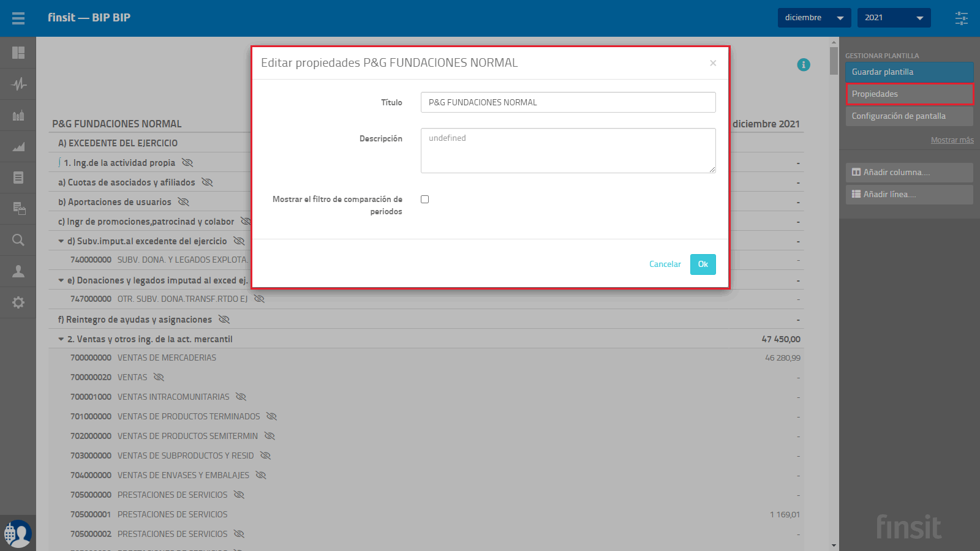Open the month dropdown showing diciembre
The image size is (980, 551).
[x=815, y=18]
